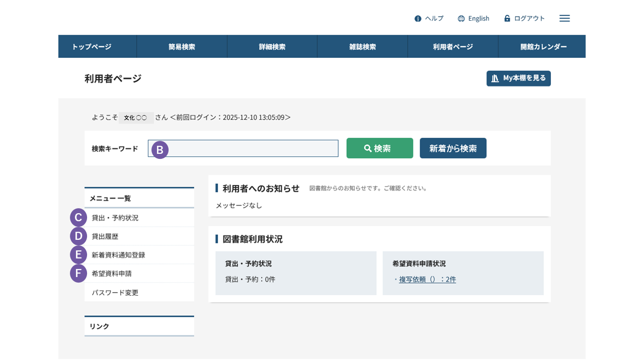The width and height of the screenshot is (644, 362).
Task: Click the magnifier icon on 検索 button
Action: (x=368, y=148)
